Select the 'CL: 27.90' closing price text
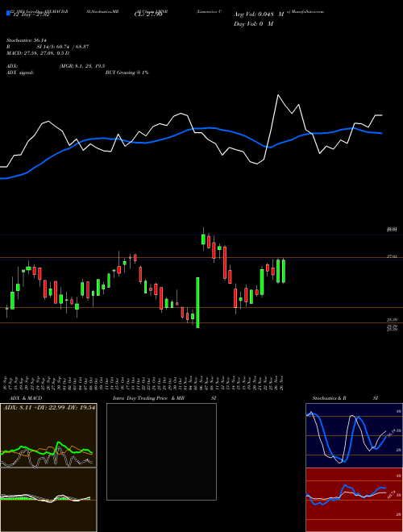Viewport: 403px width, 532px height. pyautogui.click(x=148, y=15)
